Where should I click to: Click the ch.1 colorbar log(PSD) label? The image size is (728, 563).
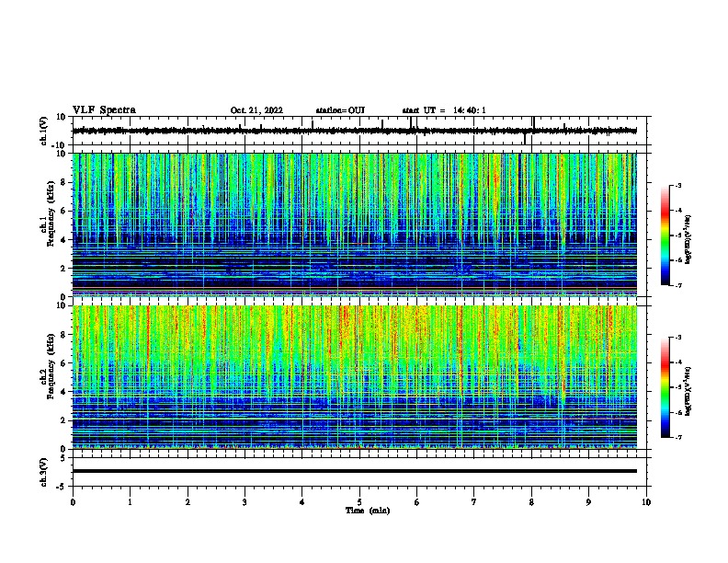click(x=688, y=239)
